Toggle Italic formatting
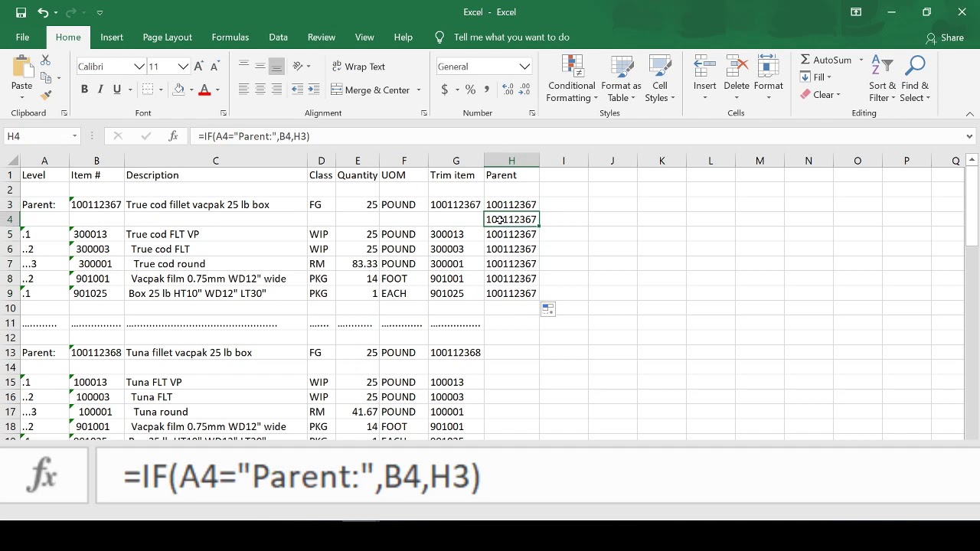The height and width of the screenshot is (551, 980). (100, 90)
